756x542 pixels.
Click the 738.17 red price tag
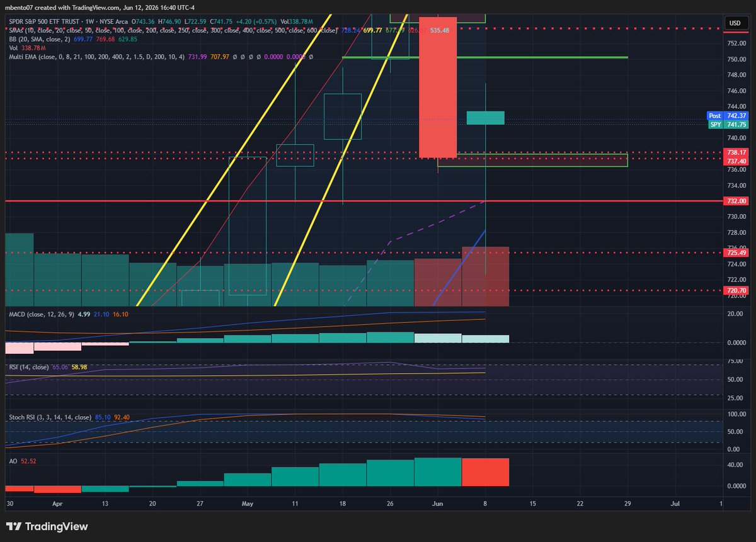736,152
